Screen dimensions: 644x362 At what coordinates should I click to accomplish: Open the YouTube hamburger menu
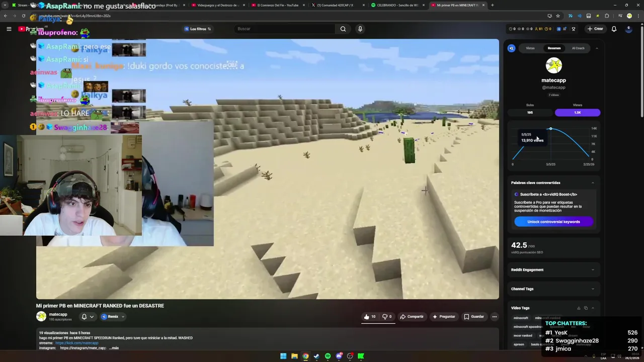(9, 29)
